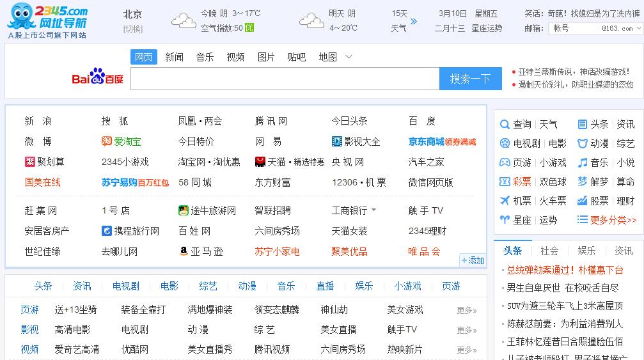Click the 彩票 lottery icon

(505, 182)
